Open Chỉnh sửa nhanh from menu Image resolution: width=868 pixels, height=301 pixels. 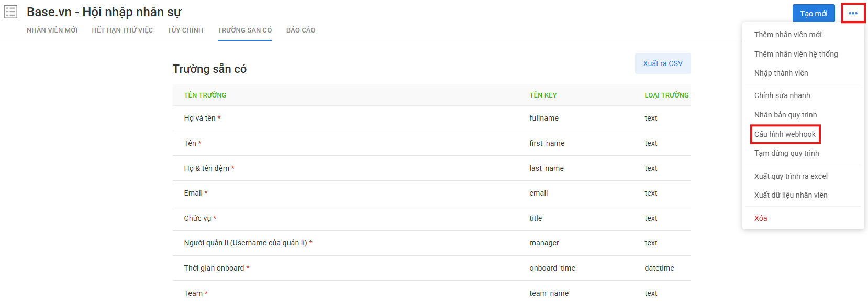coord(782,95)
